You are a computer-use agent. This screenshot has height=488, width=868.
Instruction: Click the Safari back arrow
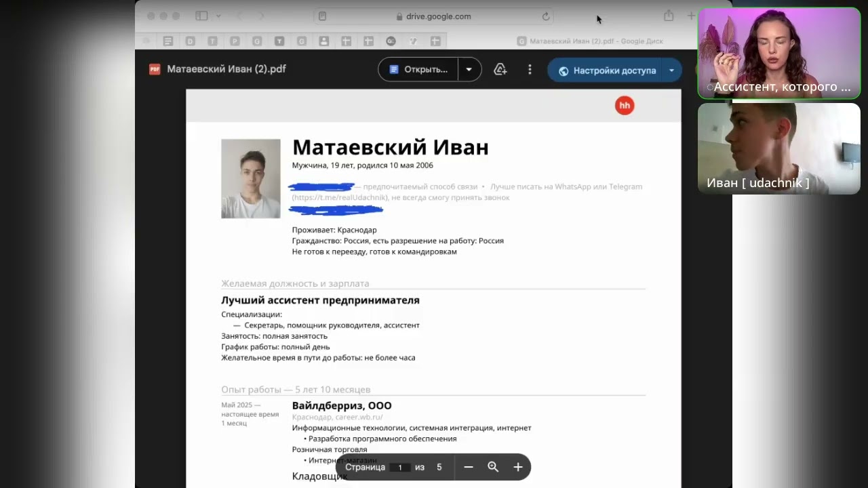239,16
